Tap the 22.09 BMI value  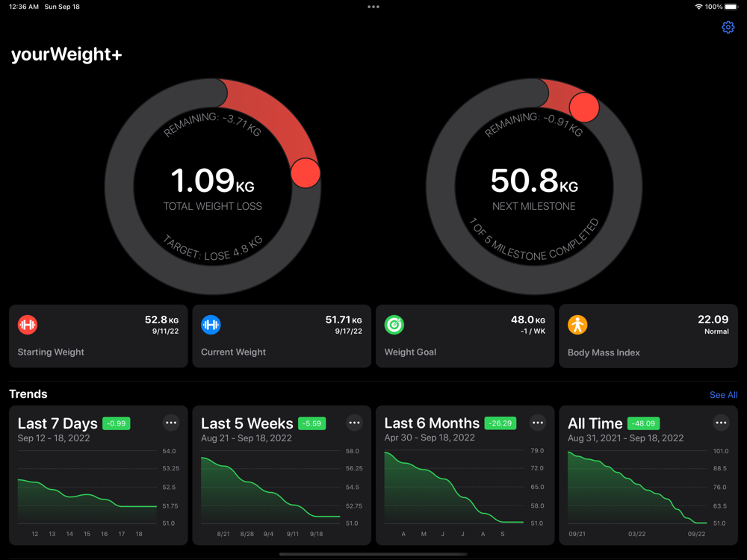click(x=713, y=320)
